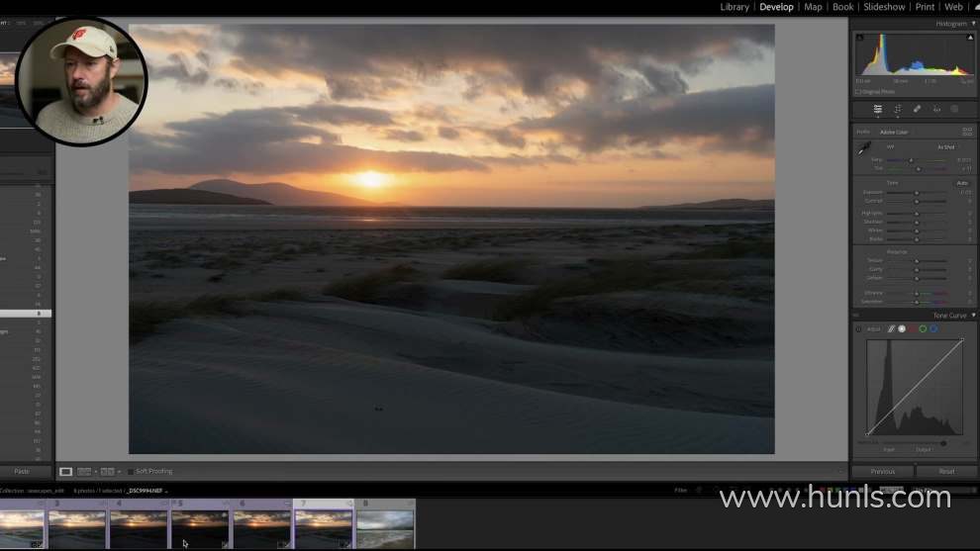Image resolution: width=980 pixels, height=551 pixels.
Task: Select filmstrip thumbnail number 4
Action: (x=139, y=528)
